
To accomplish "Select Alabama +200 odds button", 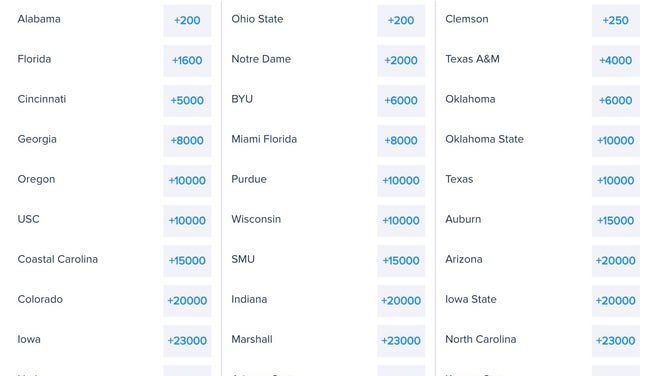I will coord(187,20).
